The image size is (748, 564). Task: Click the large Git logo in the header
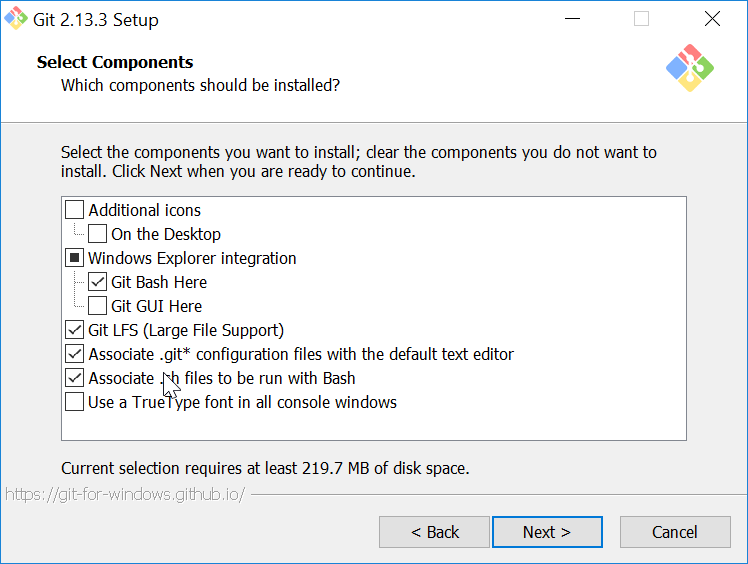690,68
